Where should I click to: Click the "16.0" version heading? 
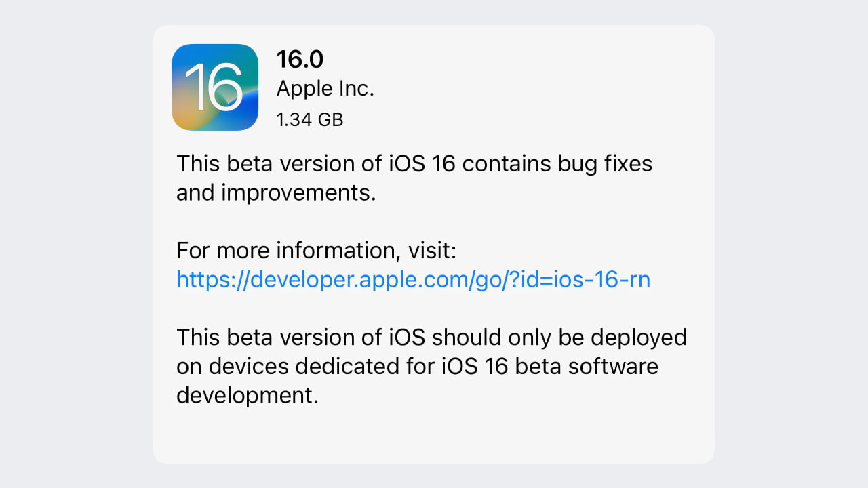point(300,60)
